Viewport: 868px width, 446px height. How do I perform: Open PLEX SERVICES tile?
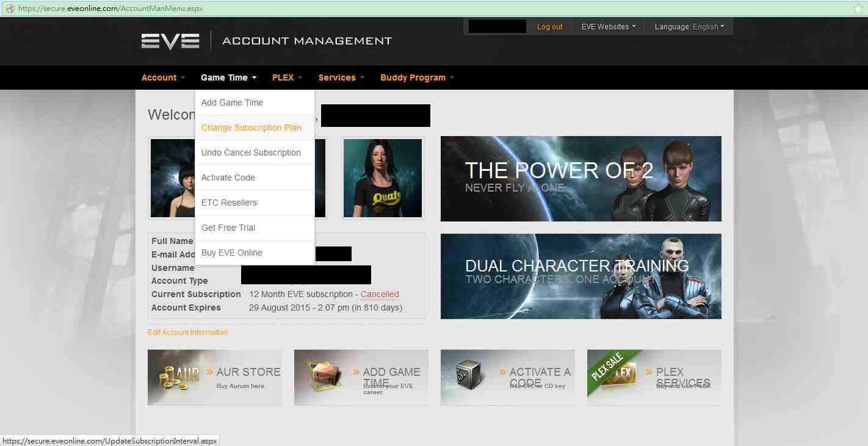point(654,377)
